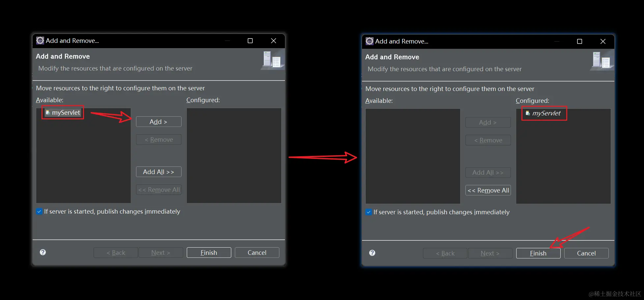Open the help icon in right dialog
644x300 pixels.
pyautogui.click(x=372, y=253)
